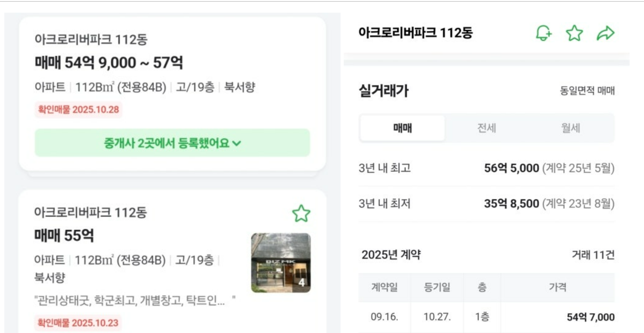Toggle the favorite star next to share icon
Viewport: 644px width, 333px height.
click(575, 34)
